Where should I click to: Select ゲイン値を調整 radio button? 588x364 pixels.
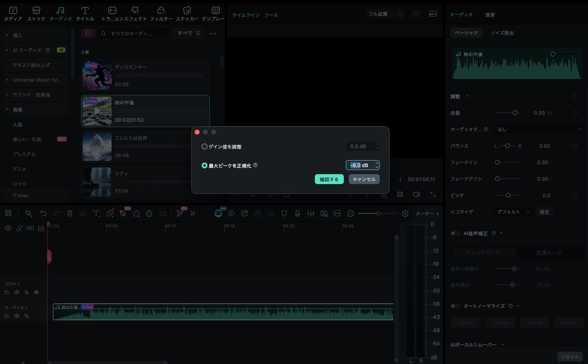tap(205, 147)
